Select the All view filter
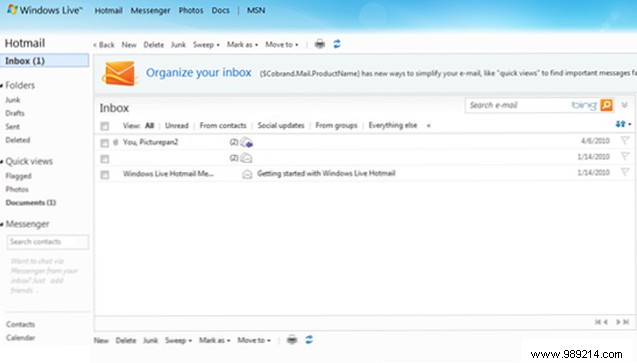637x363 pixels. pos(150,125)
